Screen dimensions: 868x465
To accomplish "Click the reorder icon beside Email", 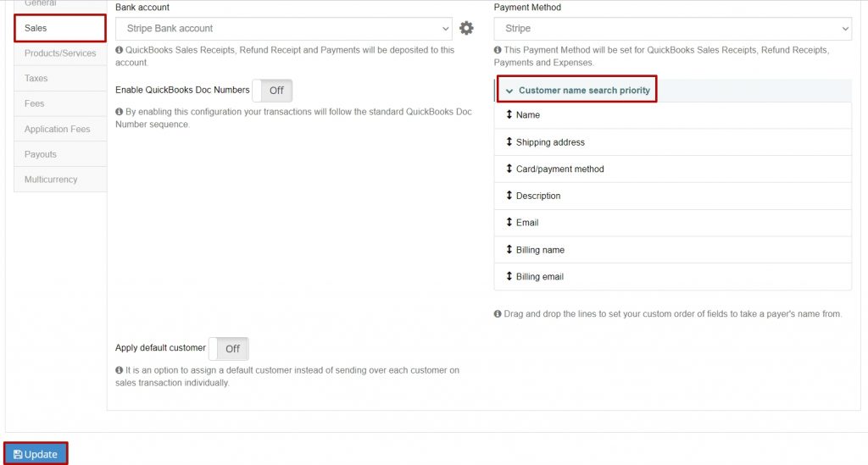I will point(509,222).
